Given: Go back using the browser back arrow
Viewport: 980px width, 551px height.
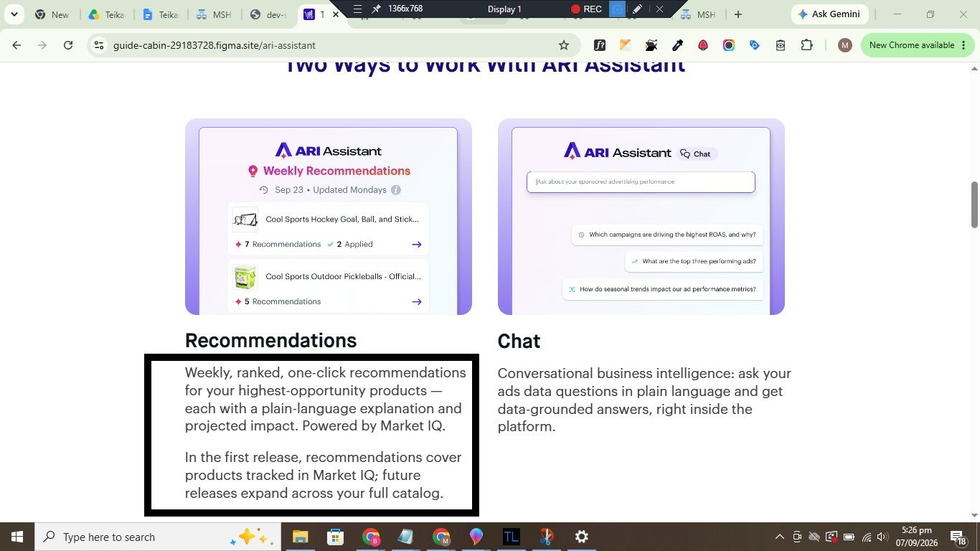Looking at the screenshot, I should [17, 45].
